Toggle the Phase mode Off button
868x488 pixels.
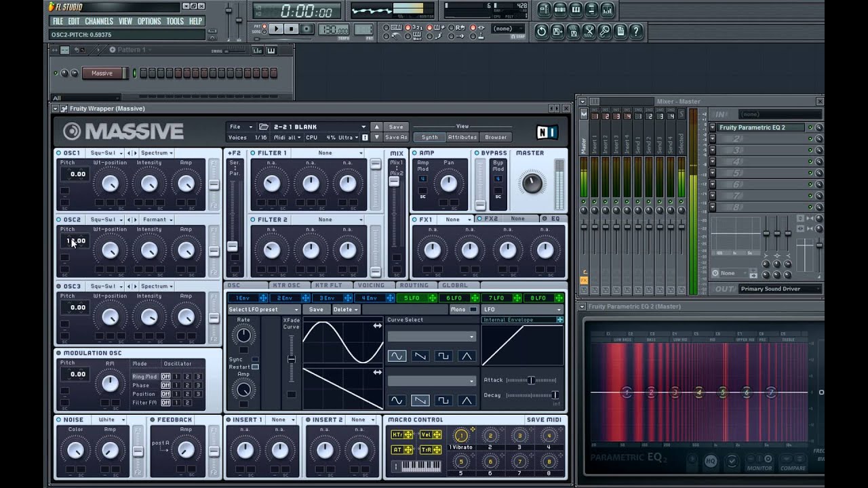pyautogui.click(x=165, y=385)
